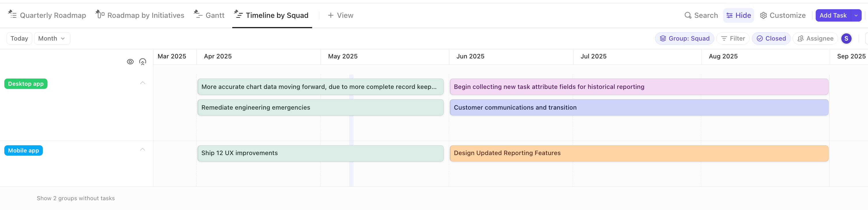Open the Assignee filter
This screenshot has height=210, width=868.
815,39
